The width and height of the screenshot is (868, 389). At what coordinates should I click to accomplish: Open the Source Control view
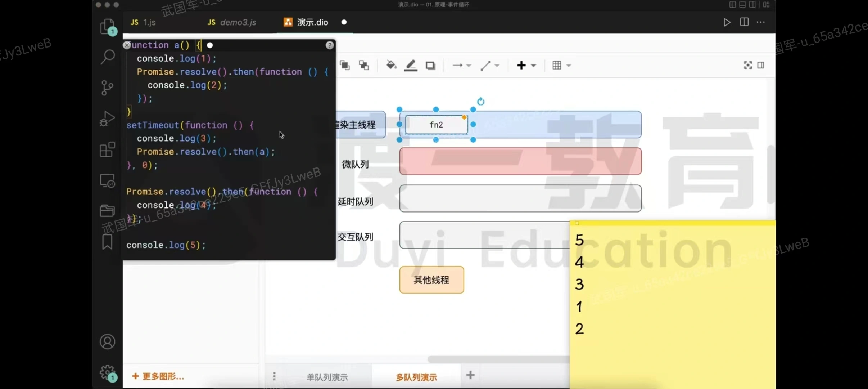107,88
